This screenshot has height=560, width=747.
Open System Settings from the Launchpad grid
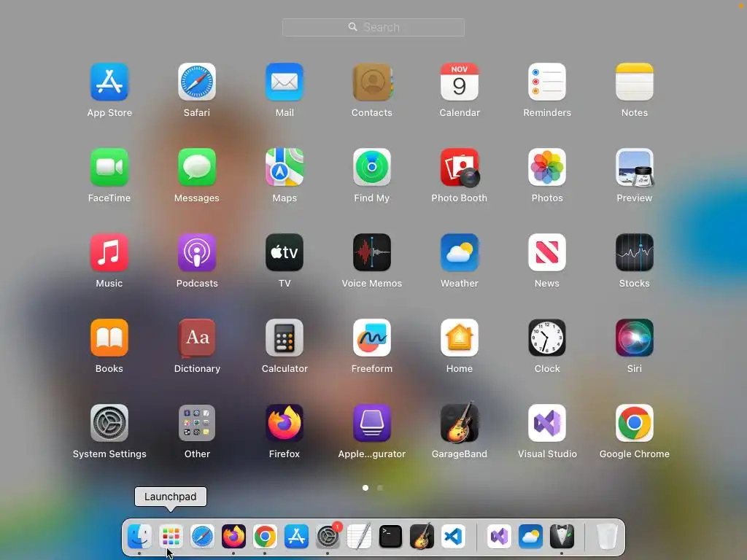109,423
